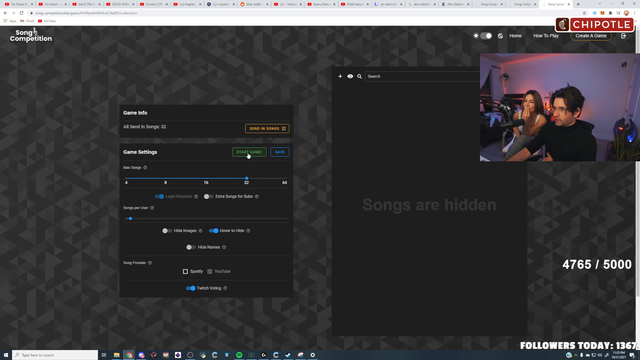This screenshot has width=640, height=360.
Task: Switch to the SQUID GAME tab
Action: 120,4
